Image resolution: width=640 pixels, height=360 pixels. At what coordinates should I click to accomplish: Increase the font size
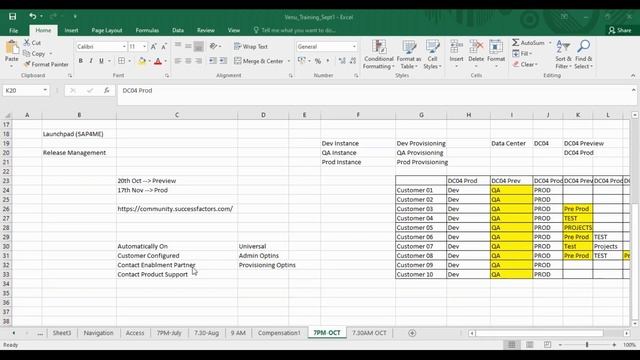pos(153,47)
